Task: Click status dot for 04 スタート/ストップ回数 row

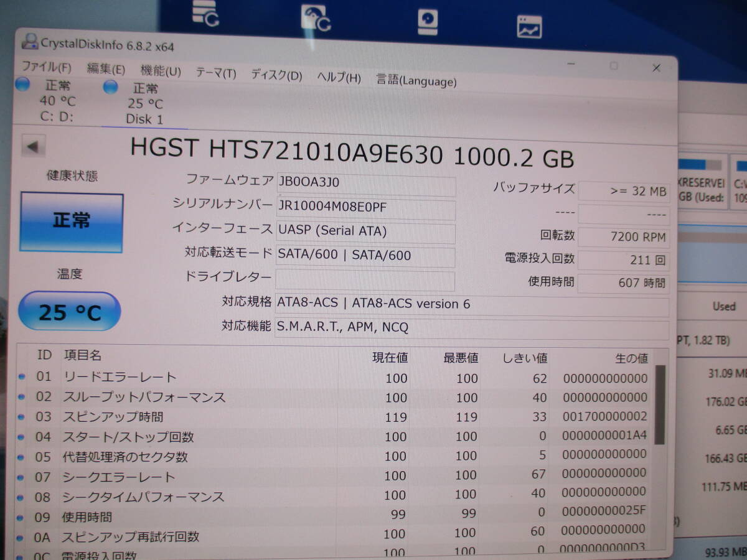Action: click(22, 437)
